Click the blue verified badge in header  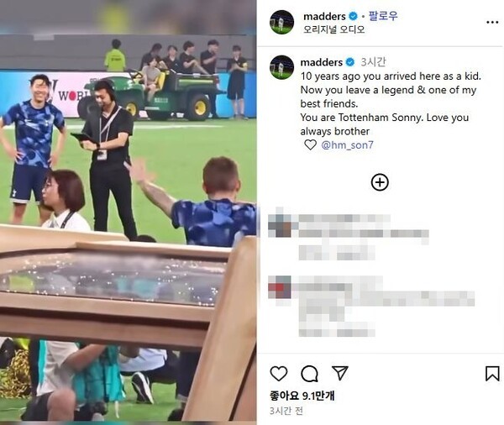[353, 16]
